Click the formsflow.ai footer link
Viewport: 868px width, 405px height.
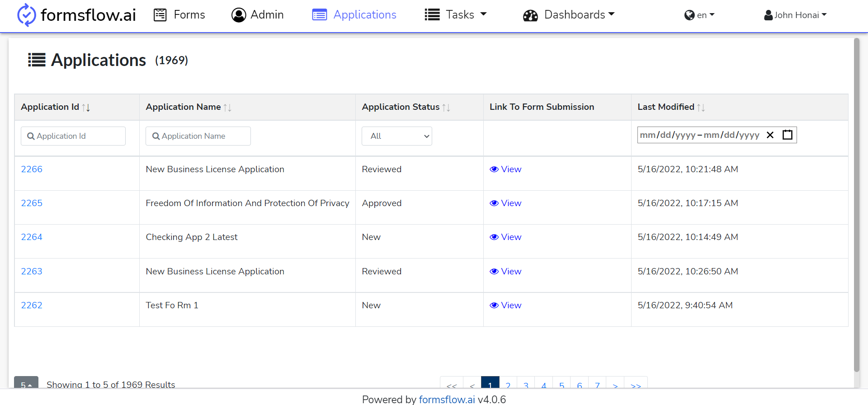point(447,400)
